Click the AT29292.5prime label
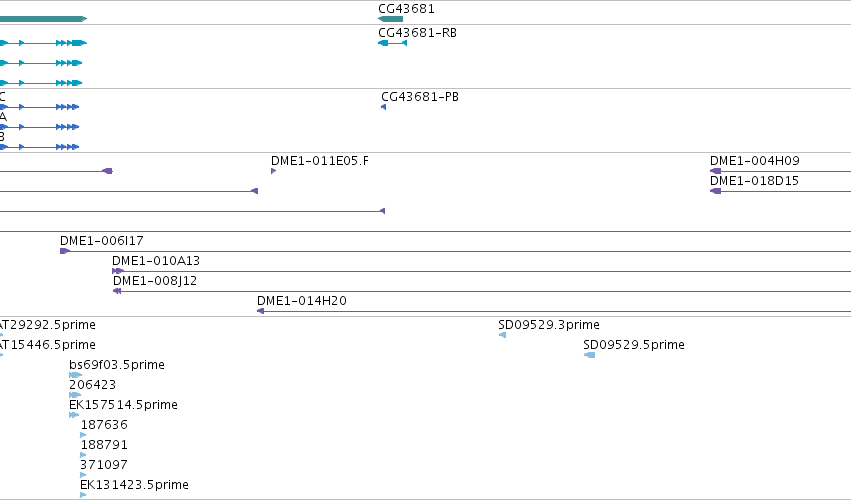The width and height of the screenshot is (851, 500). pyautogui.click(x=48, y=325)
